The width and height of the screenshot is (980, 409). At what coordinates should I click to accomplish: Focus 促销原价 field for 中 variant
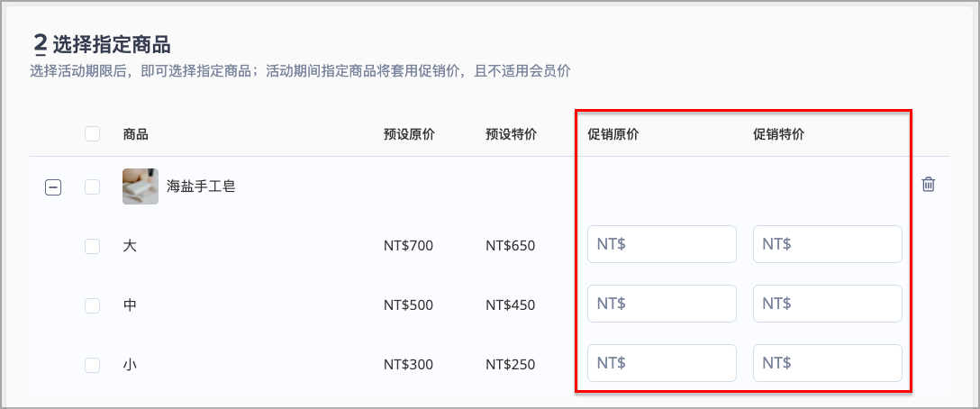[x=662, y=304]
